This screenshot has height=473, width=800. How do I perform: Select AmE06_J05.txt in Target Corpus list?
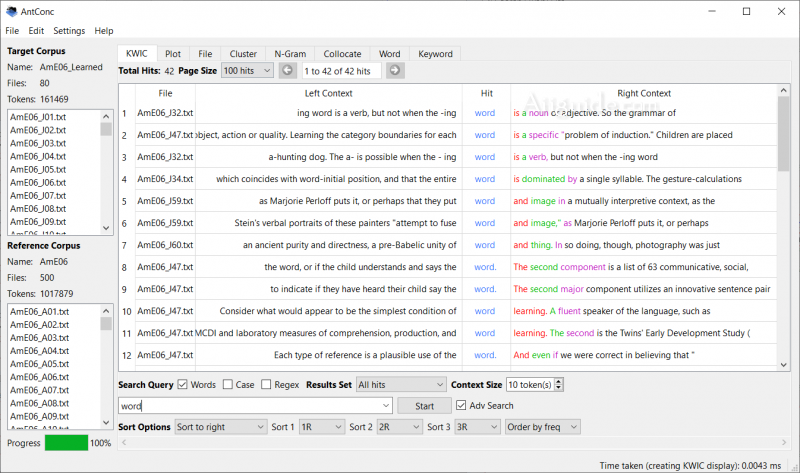tap(38, 169)
